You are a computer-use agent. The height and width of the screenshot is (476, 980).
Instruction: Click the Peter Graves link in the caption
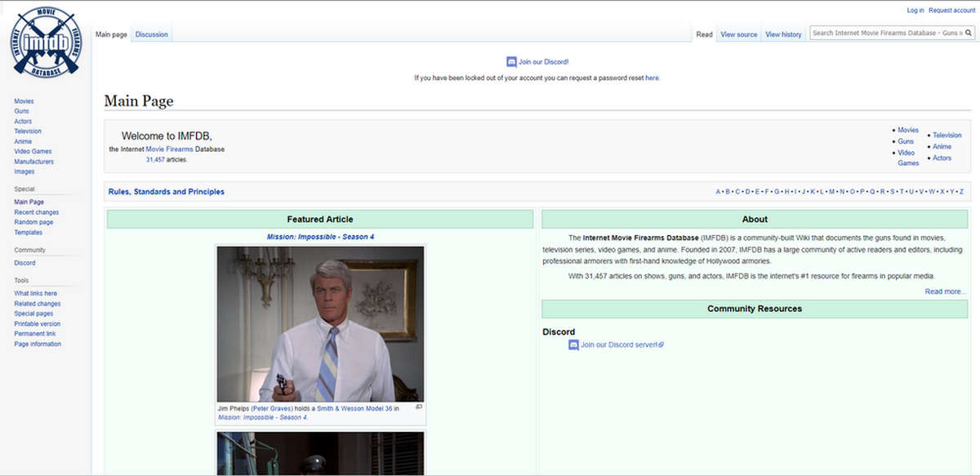point(271,408)
